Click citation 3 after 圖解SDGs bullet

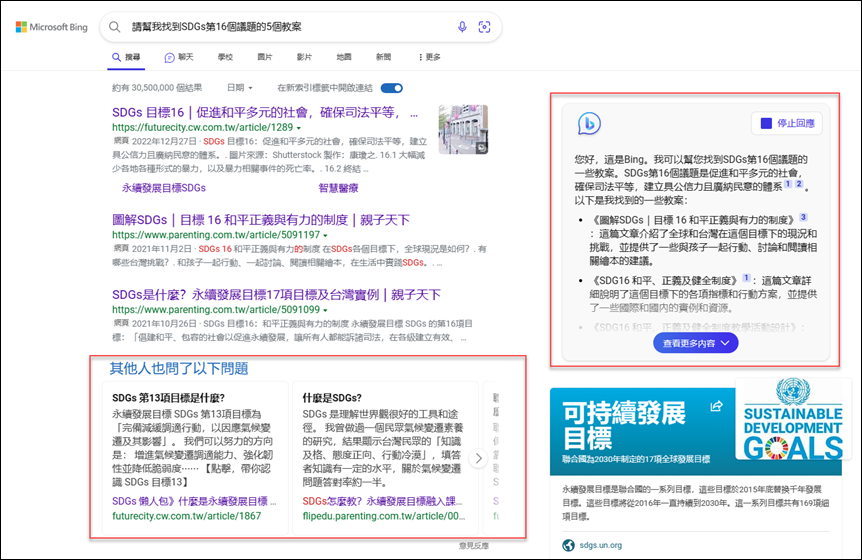803,217
